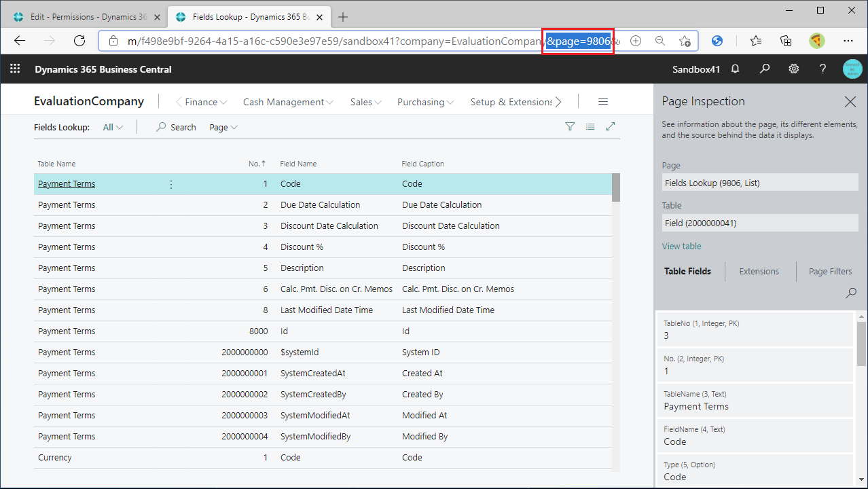Select the Page Filters tab
Image resolution: width=868 pixels, height=489 pixels.
tap(829, 271)
